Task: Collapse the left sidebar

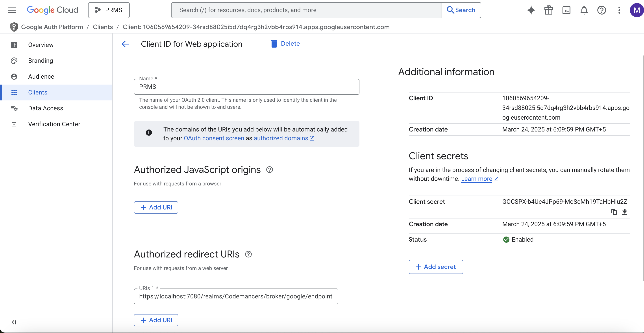Action: pos(13,322)
